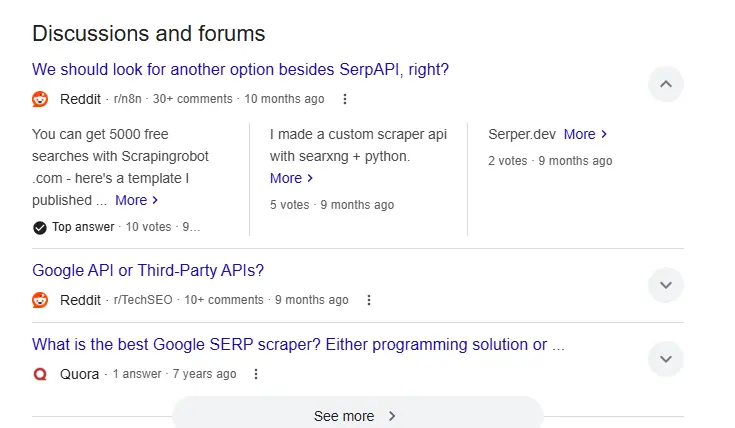This screenshot has width=735, height=428.
Task: Open the options menu for r/n8n result
Action: (345, 99)
